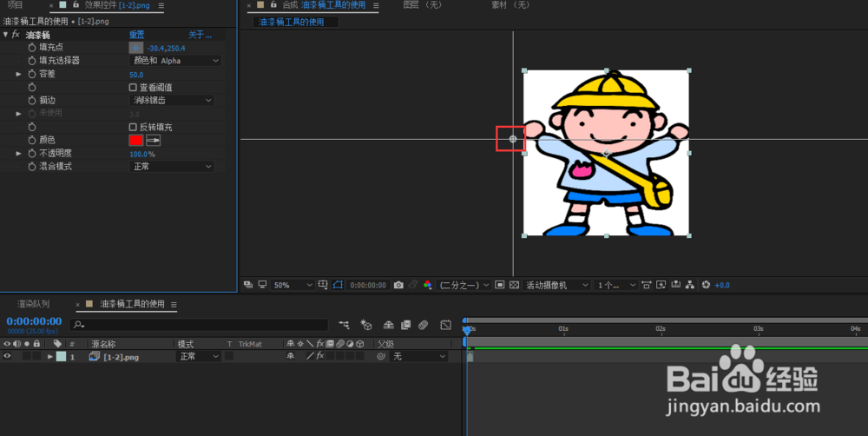Switch to 项目 panel tab

(15, 5)
